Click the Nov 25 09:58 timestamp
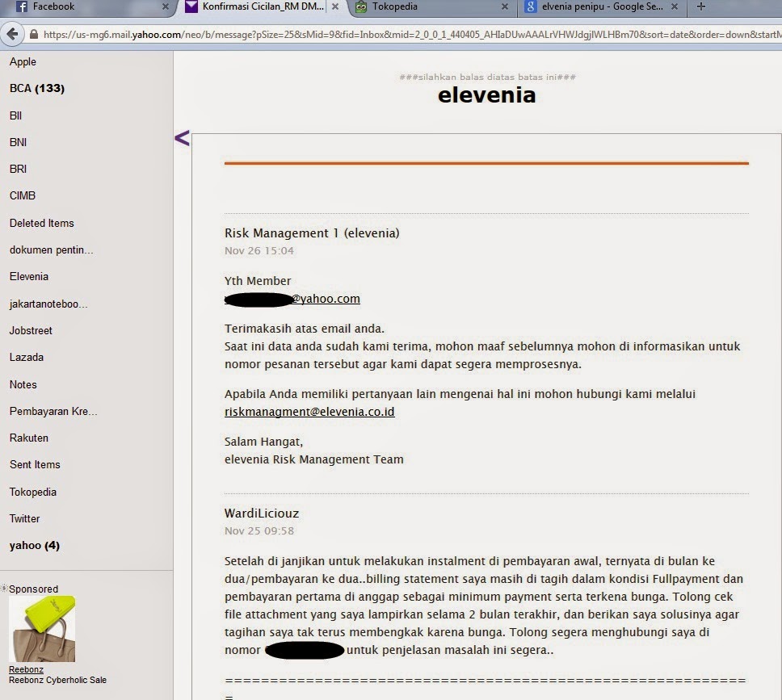The height and width of the screenshot is (700, 782). pos(259,531)
